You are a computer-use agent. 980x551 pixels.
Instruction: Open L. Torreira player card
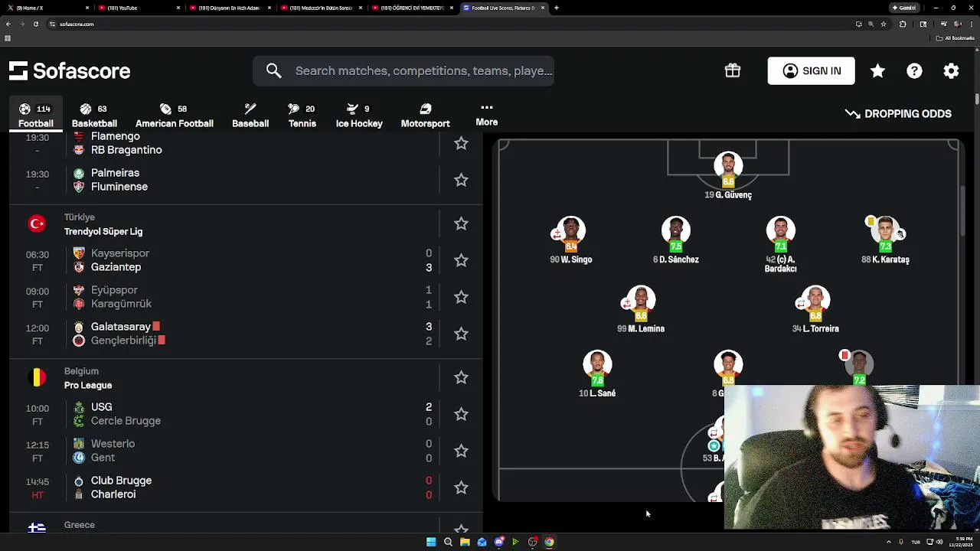815,310
